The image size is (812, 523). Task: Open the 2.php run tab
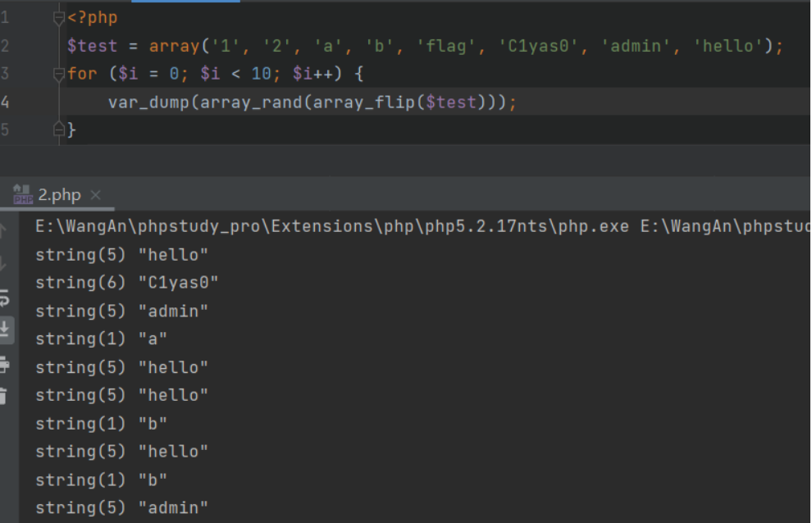59,195
